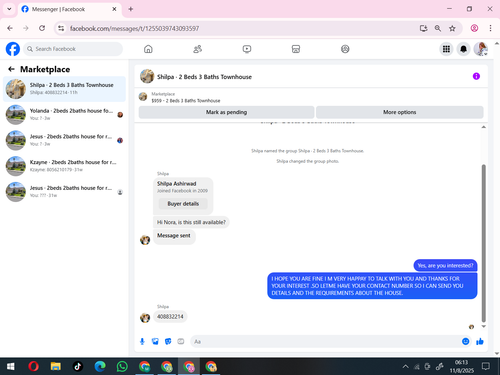
Task: Record a voice clip with microphone icon
Action: 142,341
